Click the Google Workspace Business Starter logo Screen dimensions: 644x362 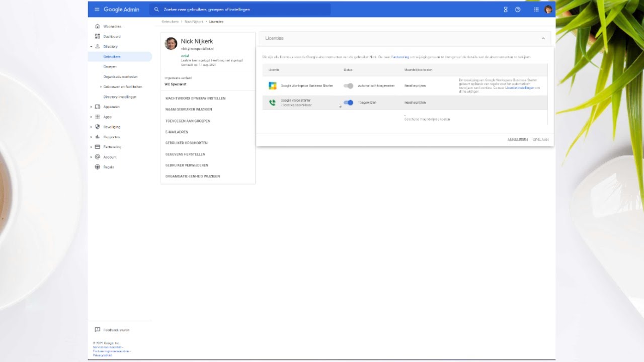pyautogui.click(x=272, y=85)
